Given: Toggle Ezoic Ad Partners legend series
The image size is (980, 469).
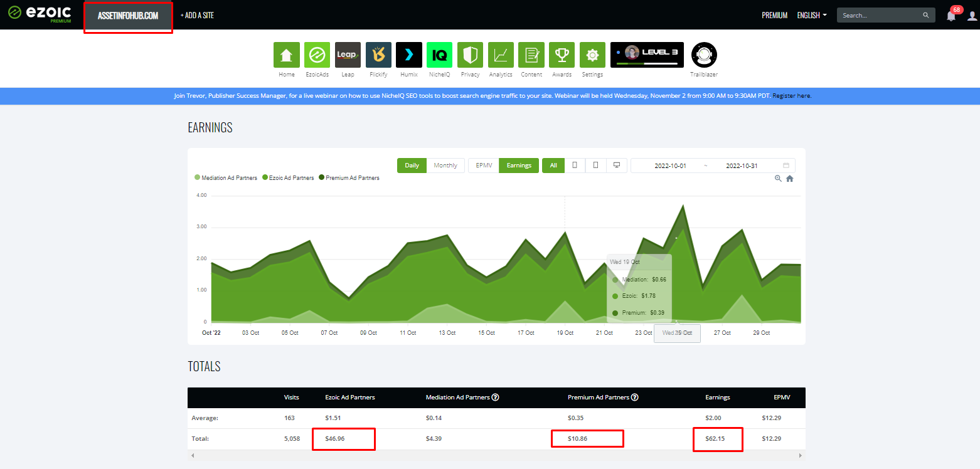Looking at the screenshot, I should (288, 178).
